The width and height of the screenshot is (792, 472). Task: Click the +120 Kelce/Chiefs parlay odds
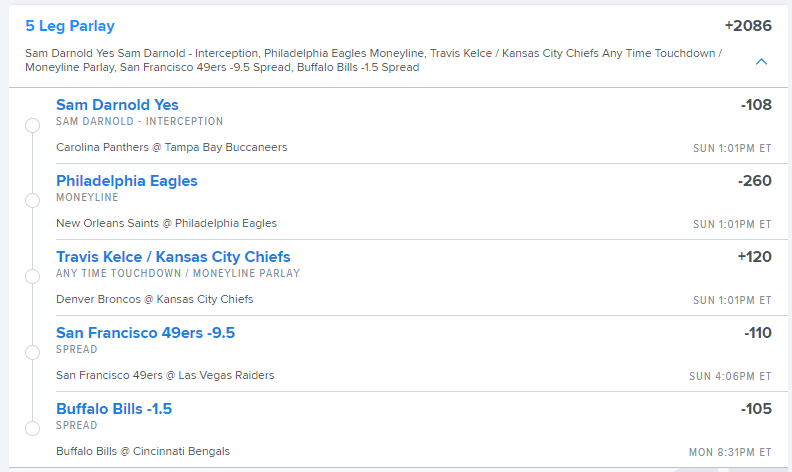754,257
